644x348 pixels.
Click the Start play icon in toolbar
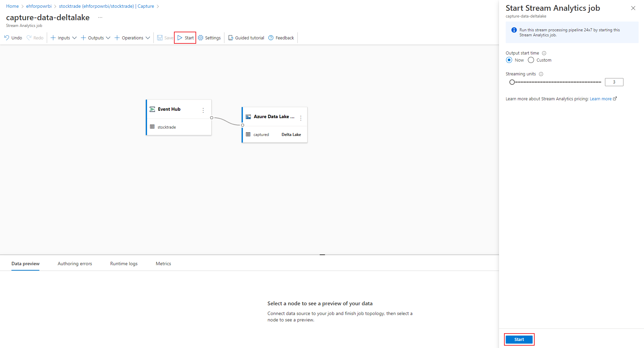click(180, 38)
